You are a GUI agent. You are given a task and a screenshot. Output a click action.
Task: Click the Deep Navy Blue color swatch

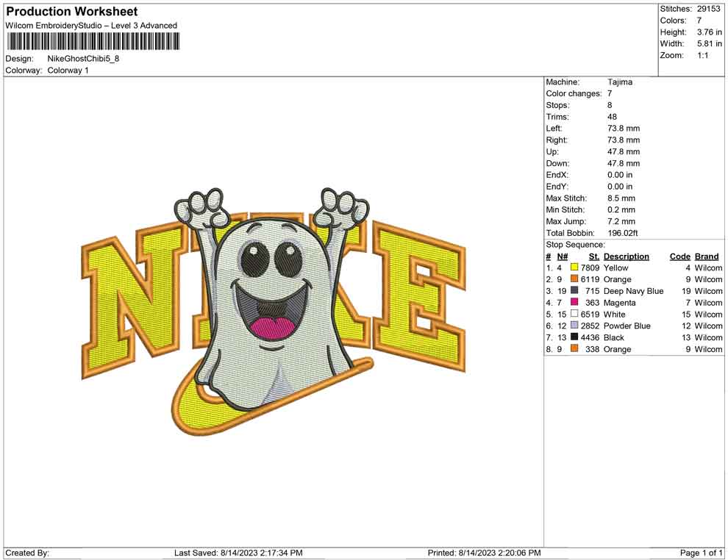pos(574,290)
